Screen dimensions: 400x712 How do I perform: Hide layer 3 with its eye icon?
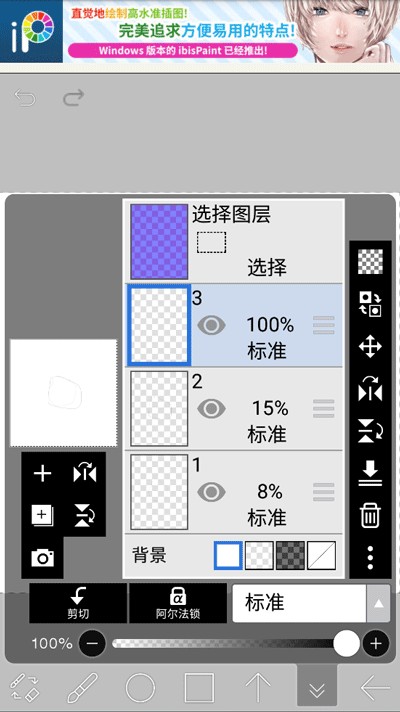point(211,325)
